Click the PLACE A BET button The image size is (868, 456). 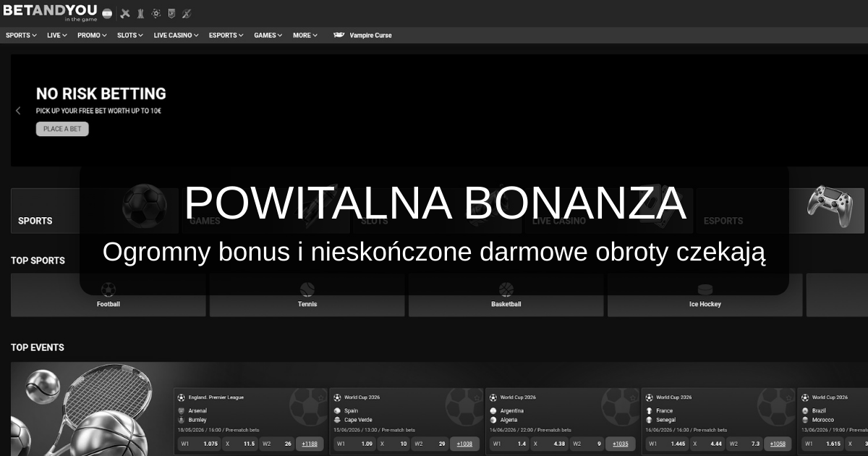[x=62, y=129]
